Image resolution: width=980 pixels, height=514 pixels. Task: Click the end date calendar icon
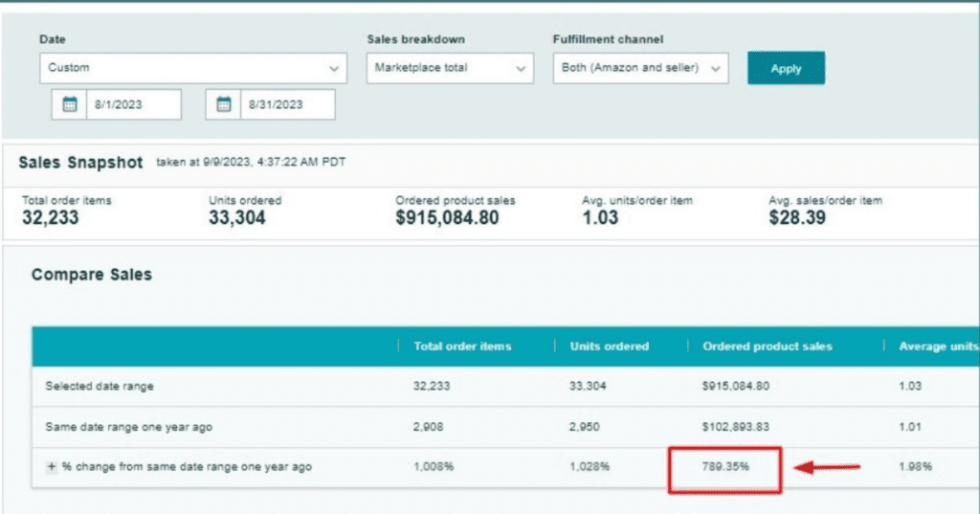pos(223,105)
